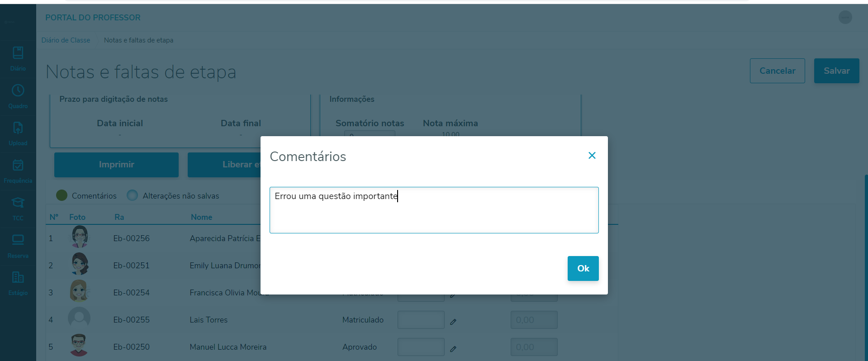868x361 pixels.
Task: Click the grade input for Lais Torres
Action: [x=421, y=320]
